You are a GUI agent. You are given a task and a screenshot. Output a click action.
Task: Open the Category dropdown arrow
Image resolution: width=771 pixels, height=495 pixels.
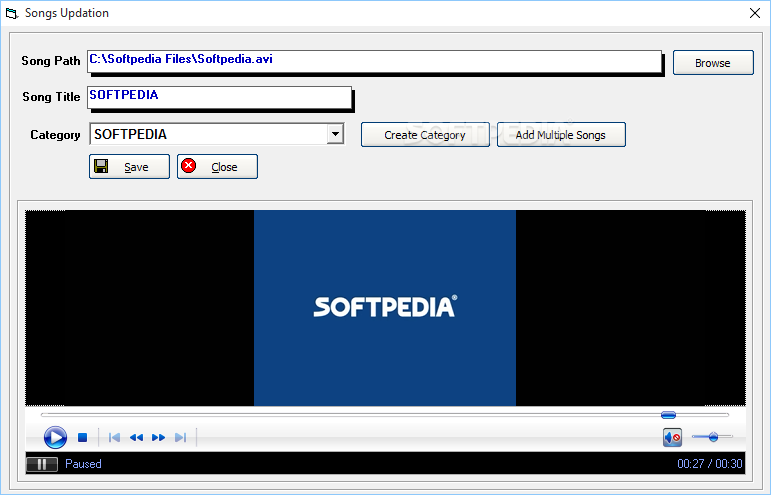(x=335, y=134)
